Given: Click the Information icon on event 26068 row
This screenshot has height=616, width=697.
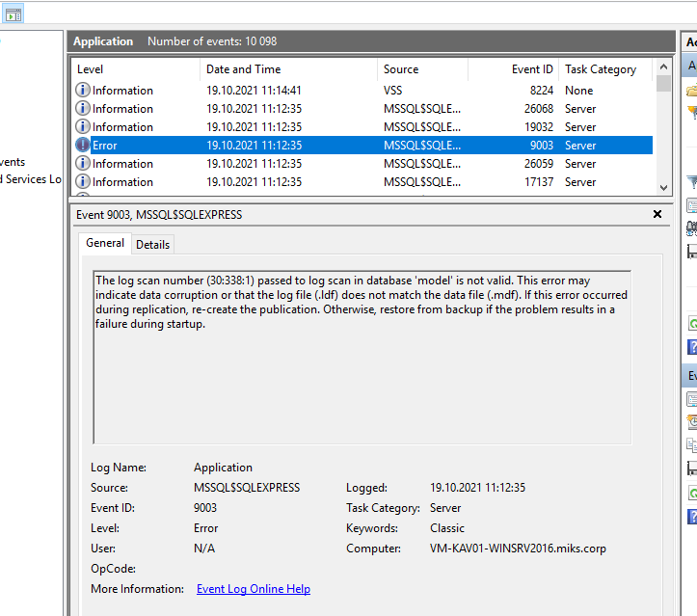Looking at the screenshot, I should click(x=83, y=109).
